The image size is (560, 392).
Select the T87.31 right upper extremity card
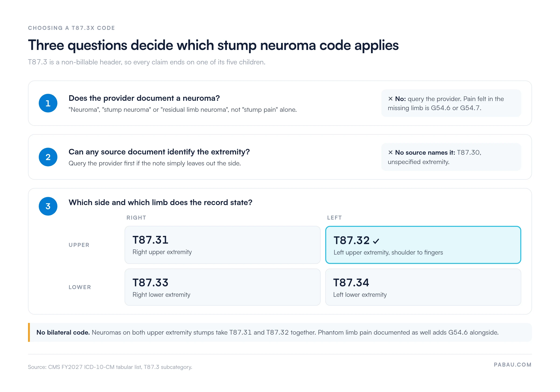click(x=222, y=245)
